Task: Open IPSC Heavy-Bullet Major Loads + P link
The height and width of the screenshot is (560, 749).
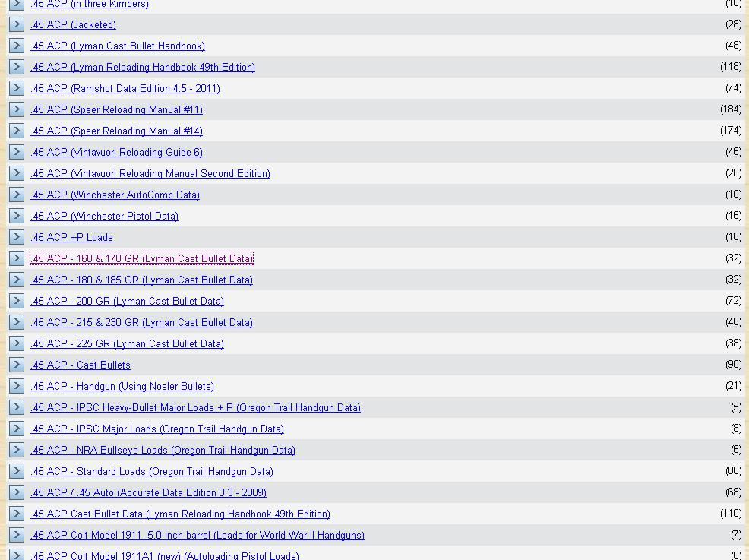Action: coord(195,407)
